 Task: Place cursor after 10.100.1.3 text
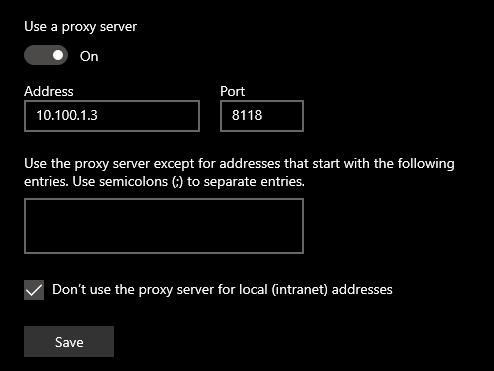(99, 115)
